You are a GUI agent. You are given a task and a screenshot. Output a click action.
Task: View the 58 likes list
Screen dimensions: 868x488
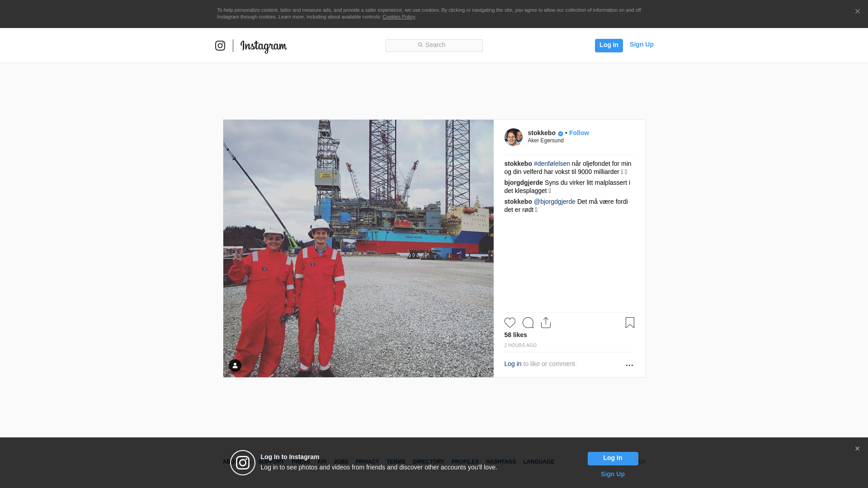515,335
